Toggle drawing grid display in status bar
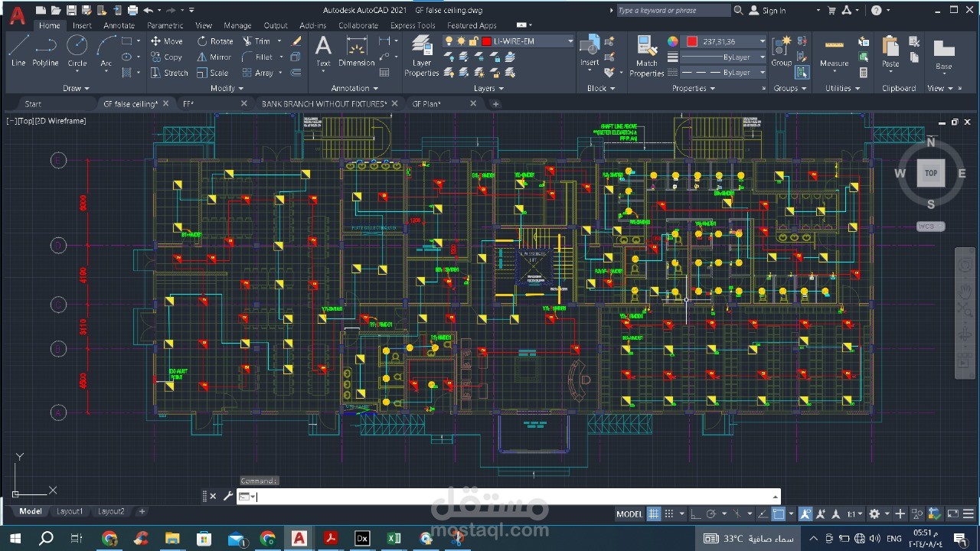This screenshot has width=980, height=551. click(x=653, y=514)
